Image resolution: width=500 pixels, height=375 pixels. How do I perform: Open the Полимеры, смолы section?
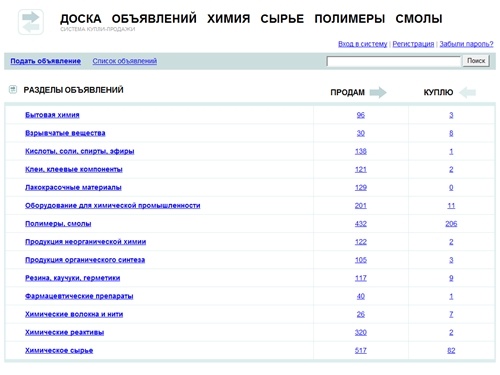tap(58, 224)
